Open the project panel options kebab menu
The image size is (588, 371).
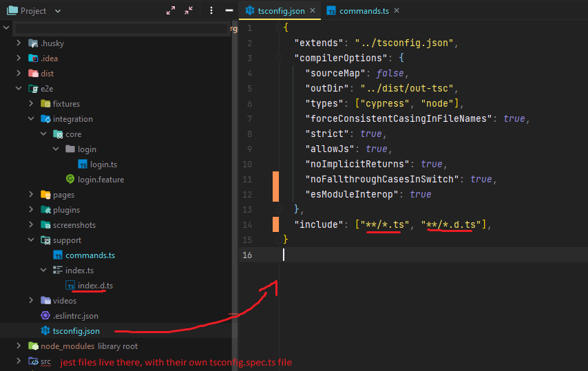(211, 10)
